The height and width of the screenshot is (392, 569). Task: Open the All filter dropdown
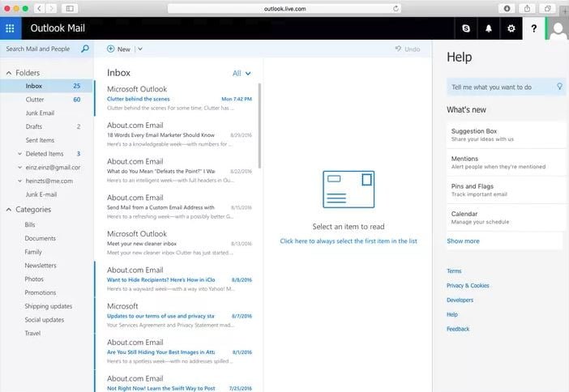pyautogui.click(x=242, y=73)
